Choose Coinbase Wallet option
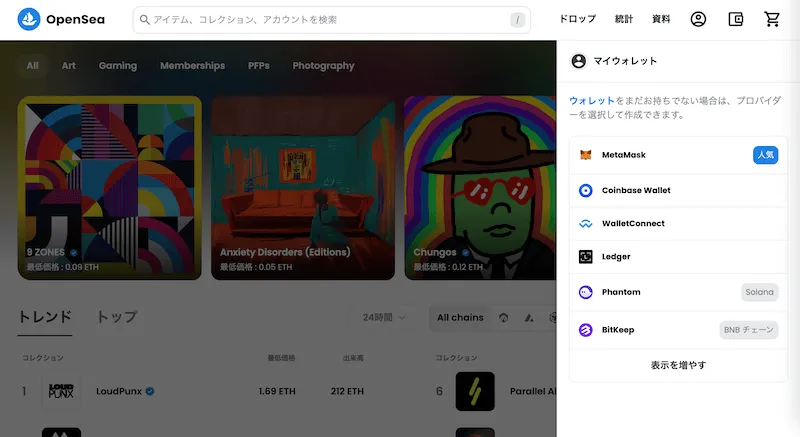The height and width of the screenshot is (437, 800). click(679, 190)
